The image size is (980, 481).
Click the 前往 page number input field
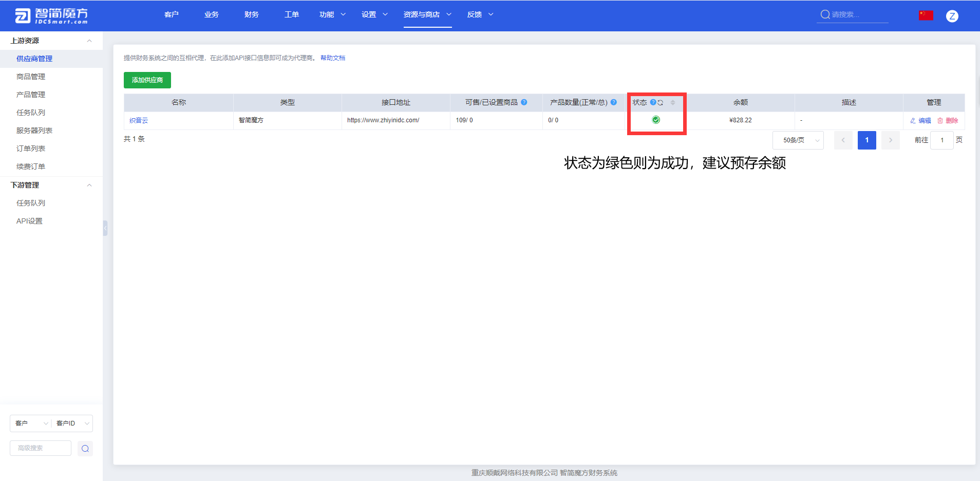click(941, 140)
